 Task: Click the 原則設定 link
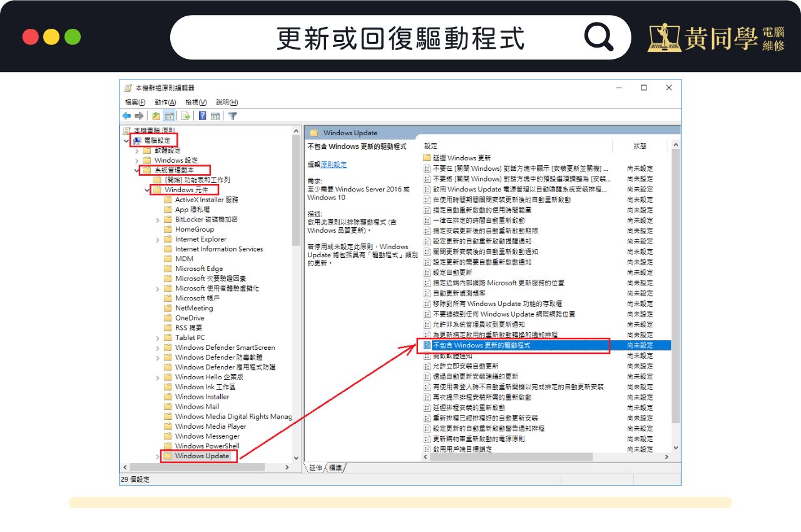click(x=334, y=165)
